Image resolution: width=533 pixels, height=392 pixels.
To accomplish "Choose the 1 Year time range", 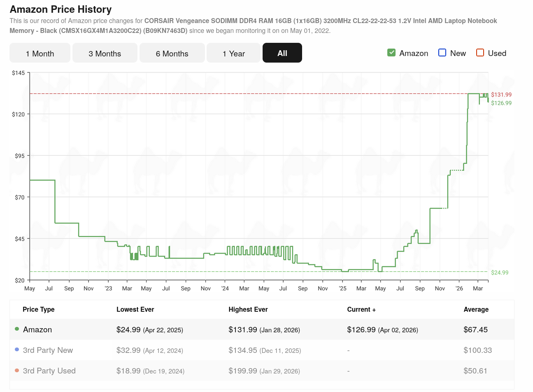I will click(x=234, y=53).
